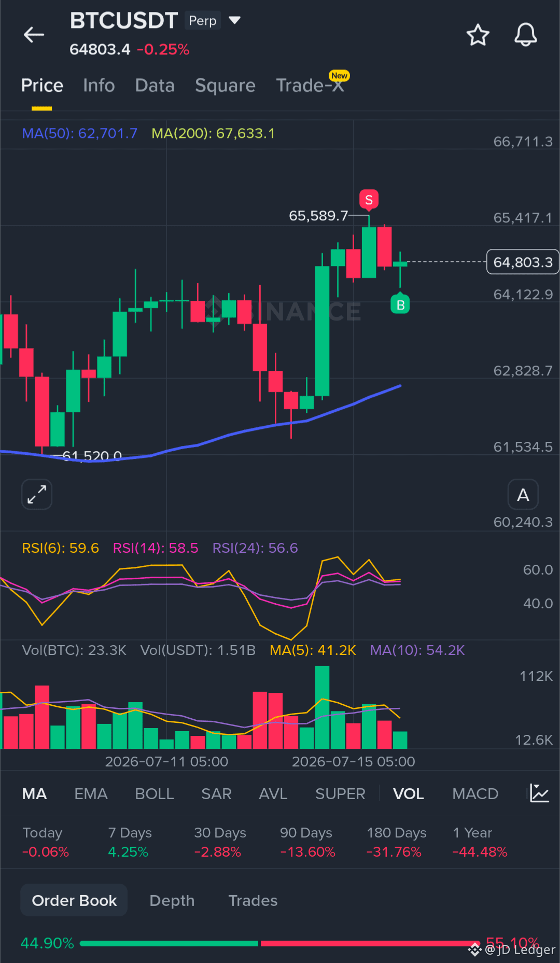Tap the 2026-07-15 05:00 date label
The width and height of the screenshot is (560, 963).
[353, 761]
